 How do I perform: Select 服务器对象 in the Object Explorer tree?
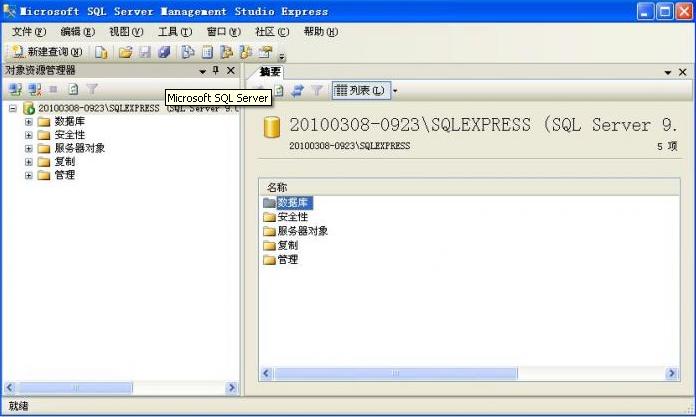[x=79, y=148]
